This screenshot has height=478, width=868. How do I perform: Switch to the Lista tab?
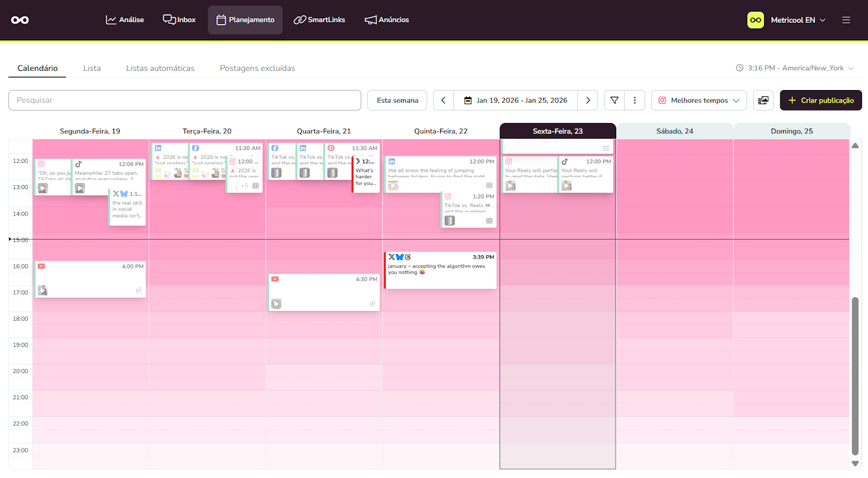coord(92,68)
